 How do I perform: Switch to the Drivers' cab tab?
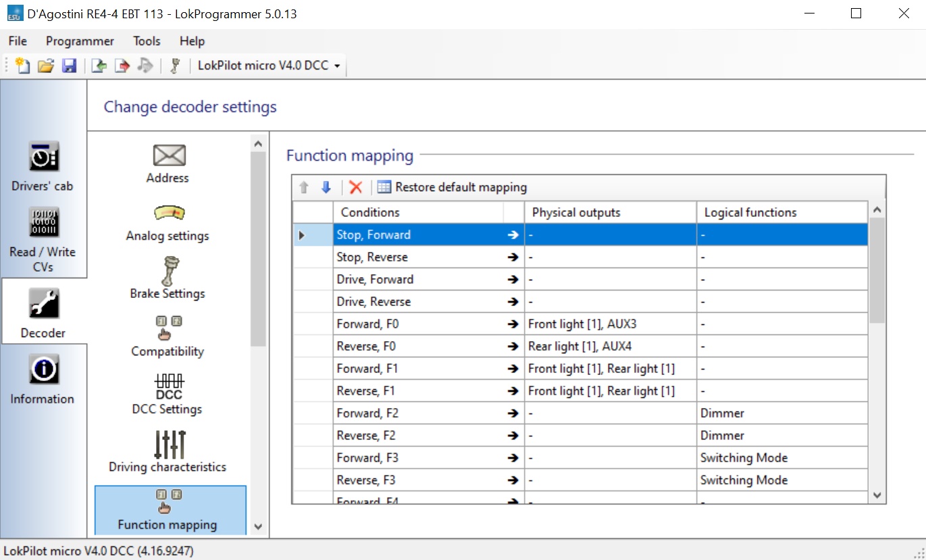click(43, 166)
